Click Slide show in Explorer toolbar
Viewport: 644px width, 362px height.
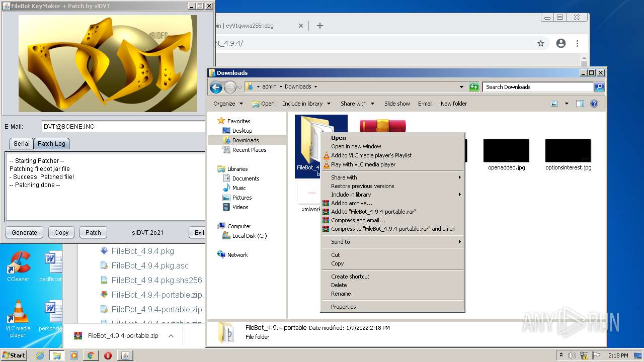(x=397, y=104)
